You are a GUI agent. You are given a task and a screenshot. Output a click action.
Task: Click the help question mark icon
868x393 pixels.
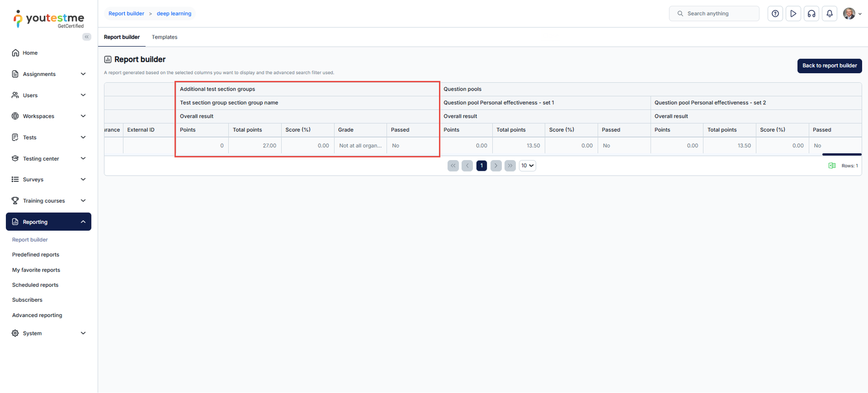tap(775, 14)
